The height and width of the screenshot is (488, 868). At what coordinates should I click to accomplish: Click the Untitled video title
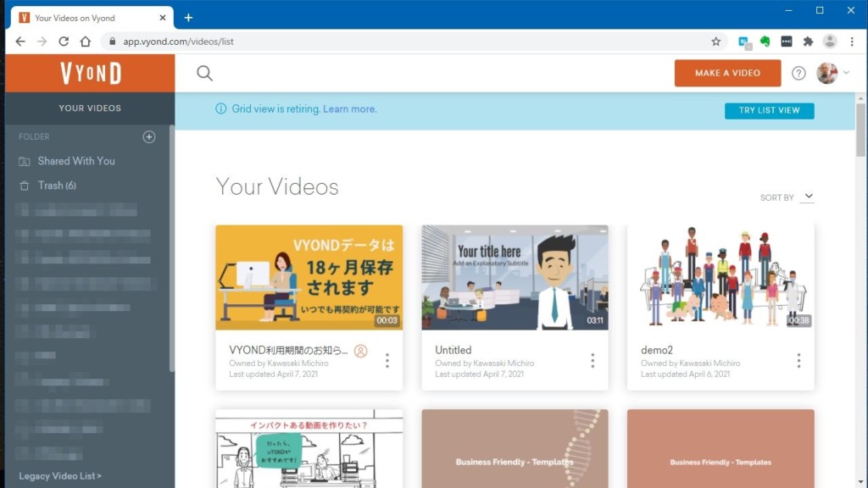tap(453, 350)
